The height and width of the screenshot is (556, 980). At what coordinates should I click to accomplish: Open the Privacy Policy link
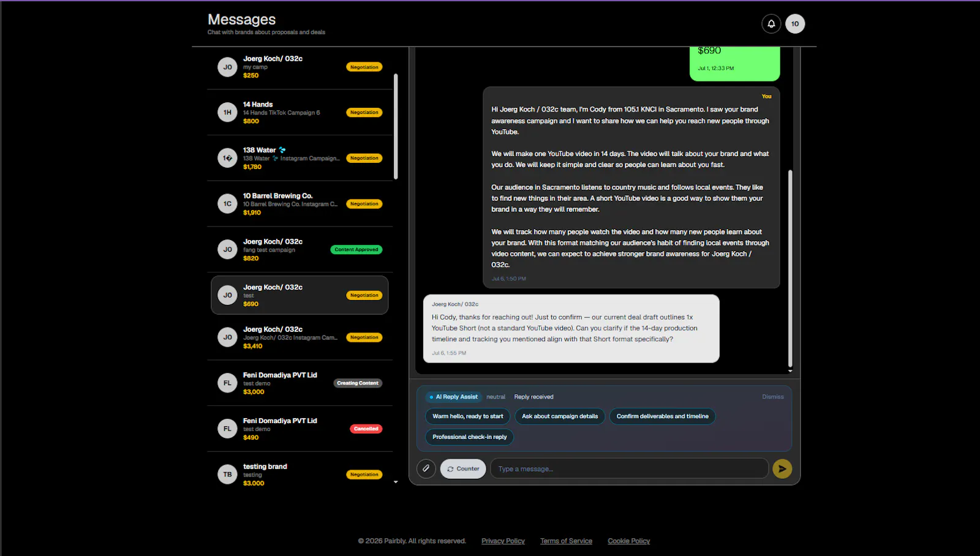click(x=503, y=541)
